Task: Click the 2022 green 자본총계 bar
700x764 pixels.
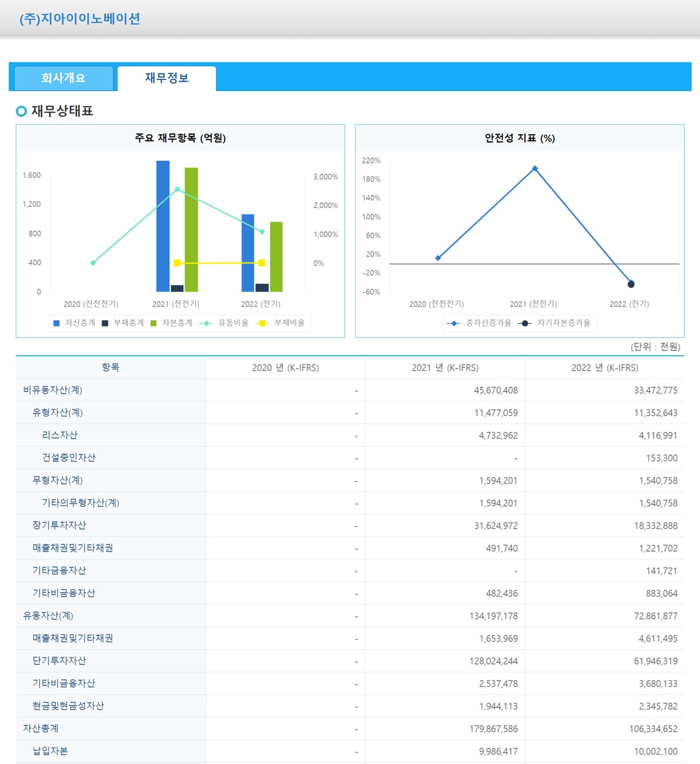Action: (x=276, y=257)
